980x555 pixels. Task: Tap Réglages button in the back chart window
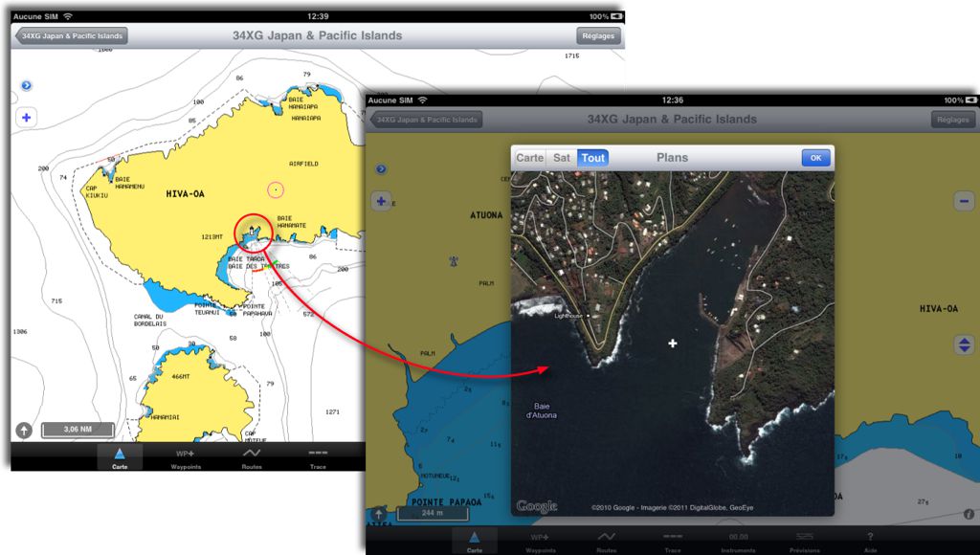click(x=598, y=36)
